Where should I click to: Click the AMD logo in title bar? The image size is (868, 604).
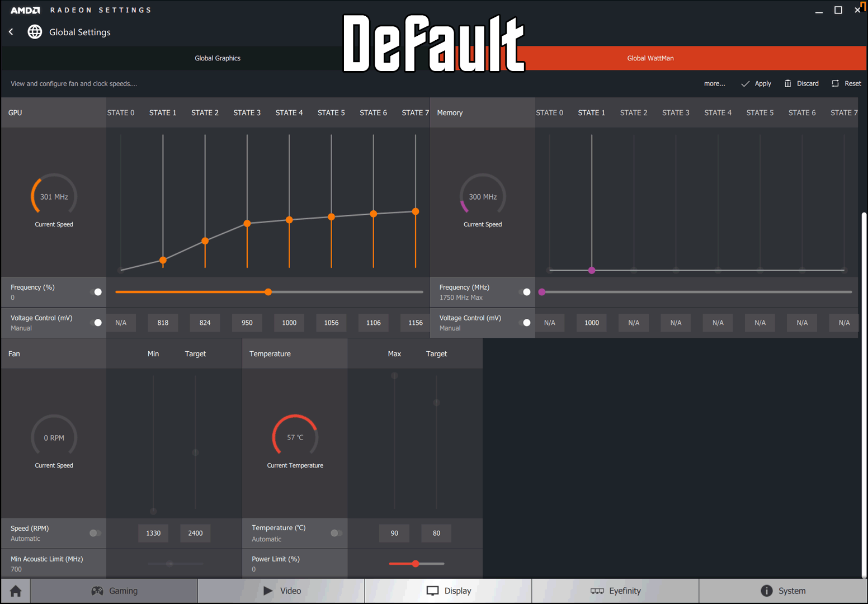coord(25,10)
